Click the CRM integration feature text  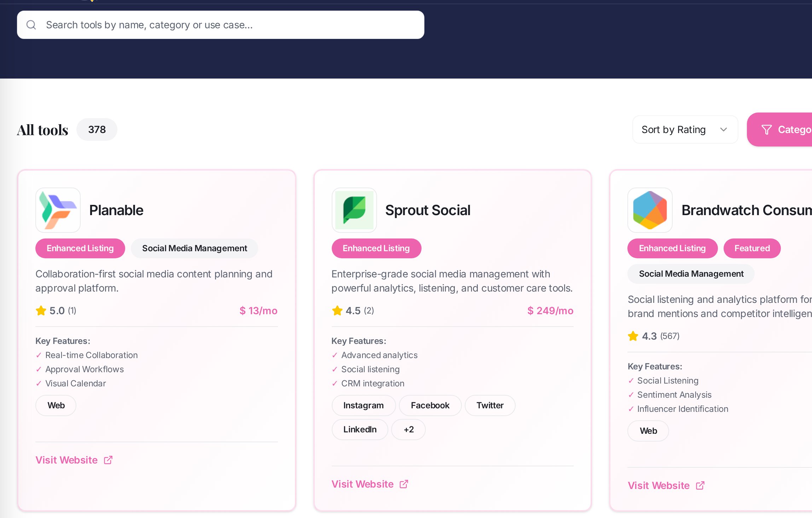click(373, 384)
